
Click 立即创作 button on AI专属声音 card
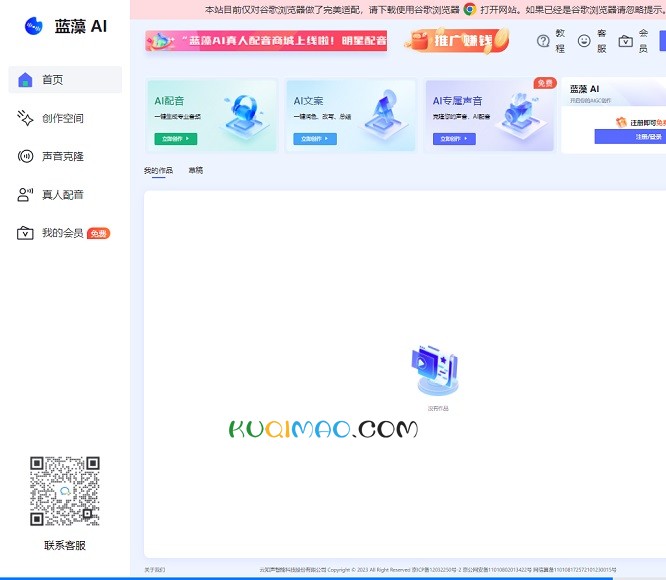[454, 139]
